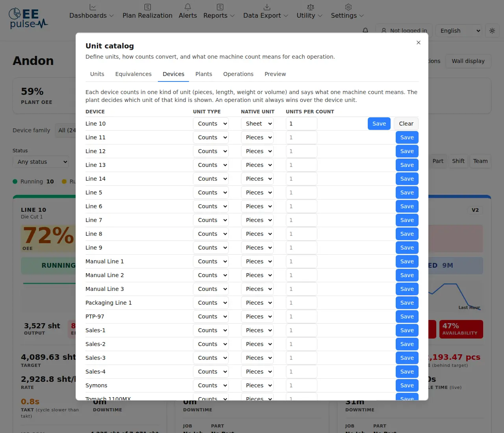The height and width of the screenshot is (433, 504).
Task: Open Native Unit dropdown showing Sheet
Action: point(257,124)
